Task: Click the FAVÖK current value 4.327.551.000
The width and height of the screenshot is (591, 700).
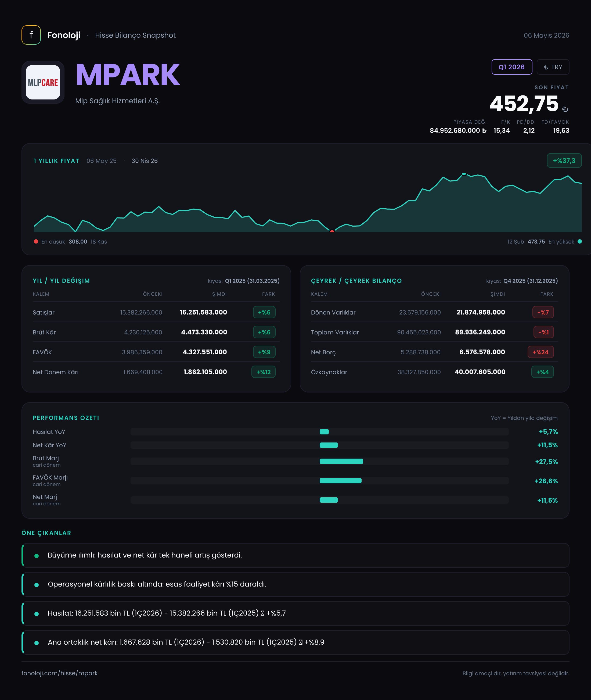Action: [205, 352]
